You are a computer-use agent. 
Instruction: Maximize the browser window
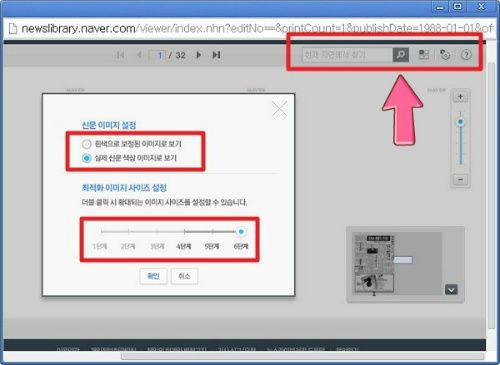click(458, 7)
